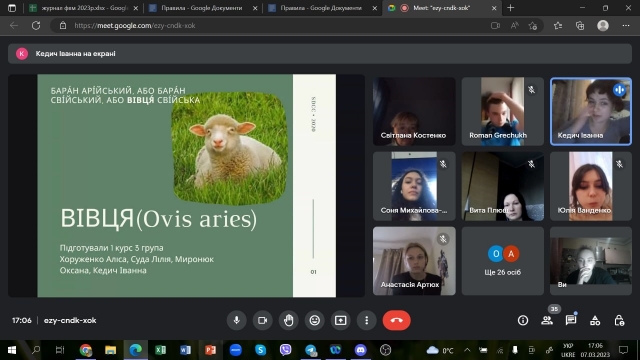Screen dimensions: 640x360
Task: Switch to first Правила Google Документи tab
Action: pos(202,8)
